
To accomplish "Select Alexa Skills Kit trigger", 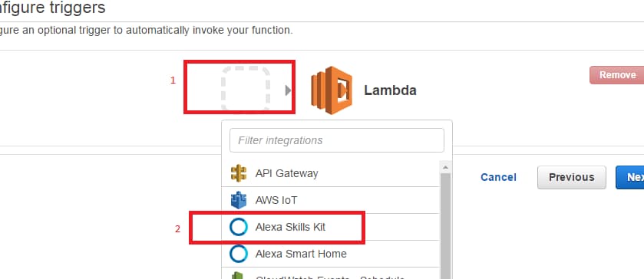I will point(331,227).
